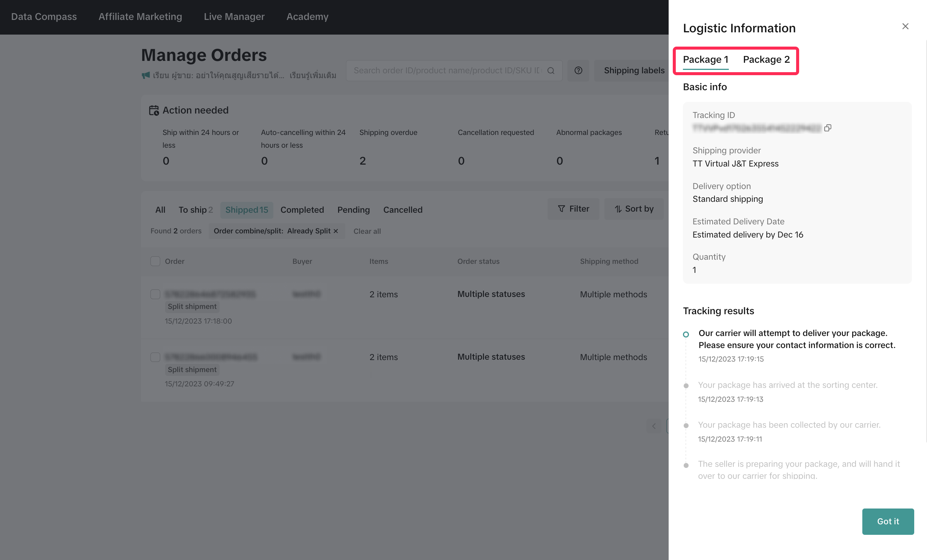Go to the previous page with the pagination arrow
This screenshot has height=560, width=927.
[654, 426]
